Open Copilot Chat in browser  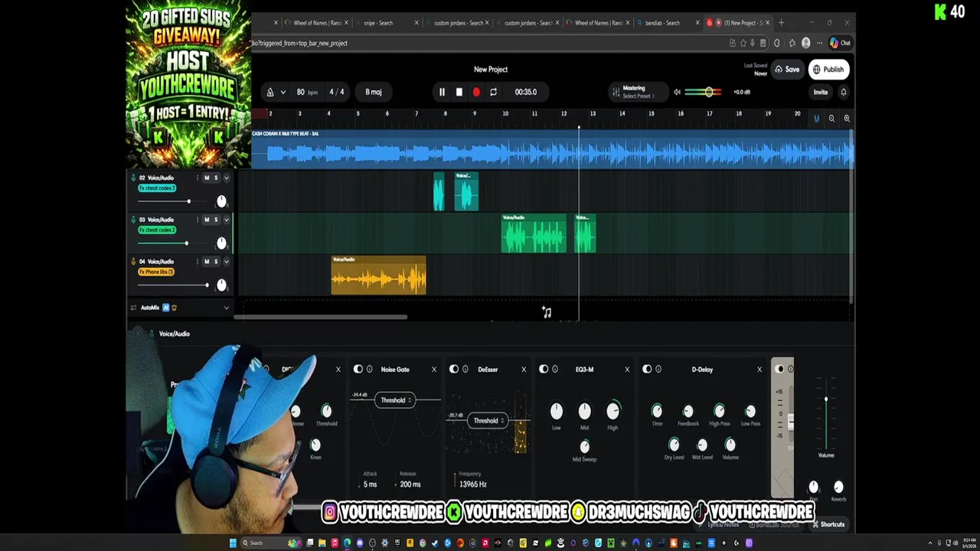coord(840,43)
